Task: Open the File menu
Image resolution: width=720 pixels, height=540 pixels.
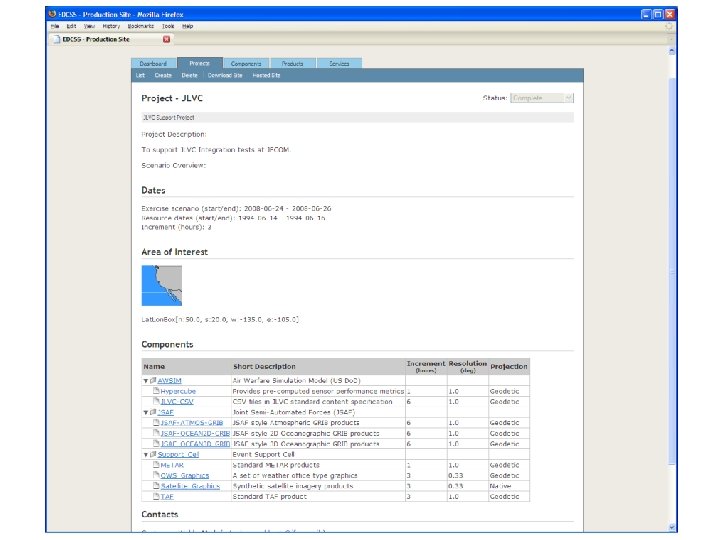Action: point(55,27)
